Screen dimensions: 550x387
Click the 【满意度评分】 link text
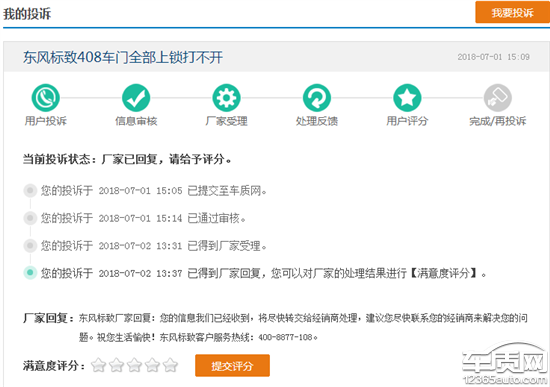tap(444, 273)
